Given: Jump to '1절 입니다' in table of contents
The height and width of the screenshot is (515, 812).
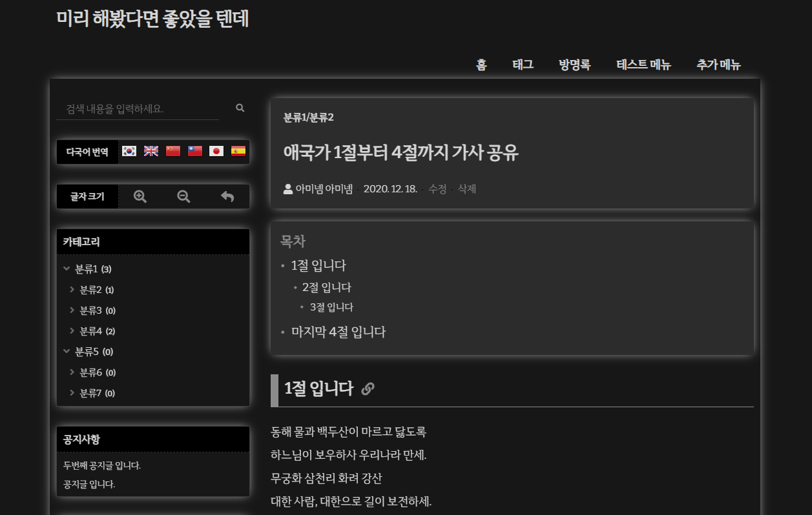Looking at the screenshot, I should point(318,265).
